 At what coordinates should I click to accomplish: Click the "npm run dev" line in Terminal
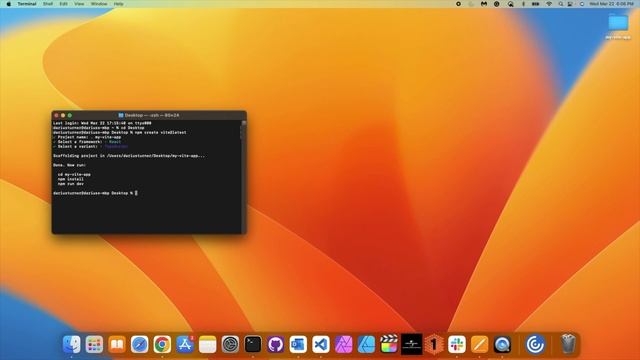click(70, 184)
